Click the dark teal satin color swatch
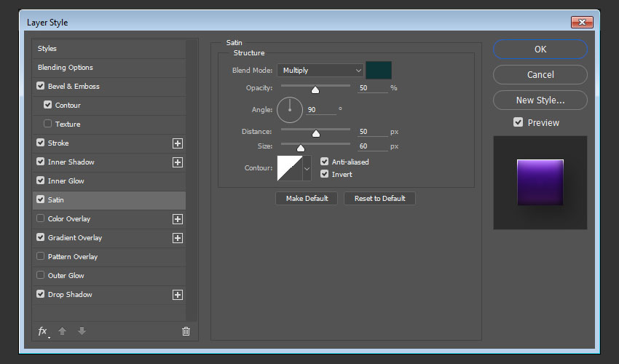619x364 pixels. coord(379,71)
